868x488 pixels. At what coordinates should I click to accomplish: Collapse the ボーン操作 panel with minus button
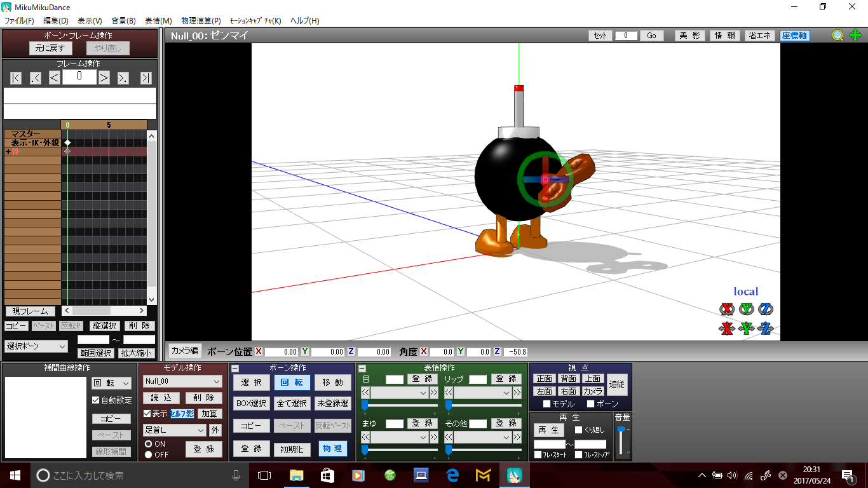(x=235, y=369)
